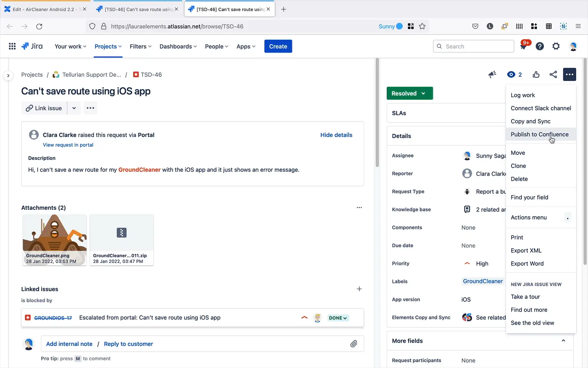Open Jira notifications bell
588x368 pixels.
523,47
